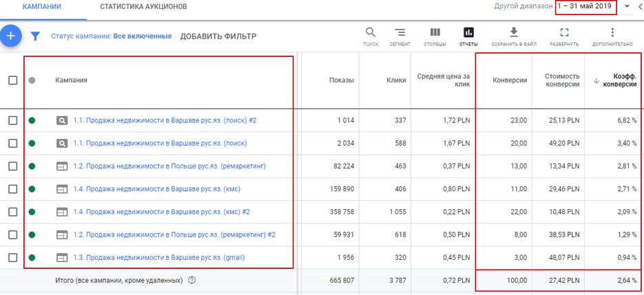
Task: Open the status column header gray dot
Action: pyautogui.click(x=32, y=80)
